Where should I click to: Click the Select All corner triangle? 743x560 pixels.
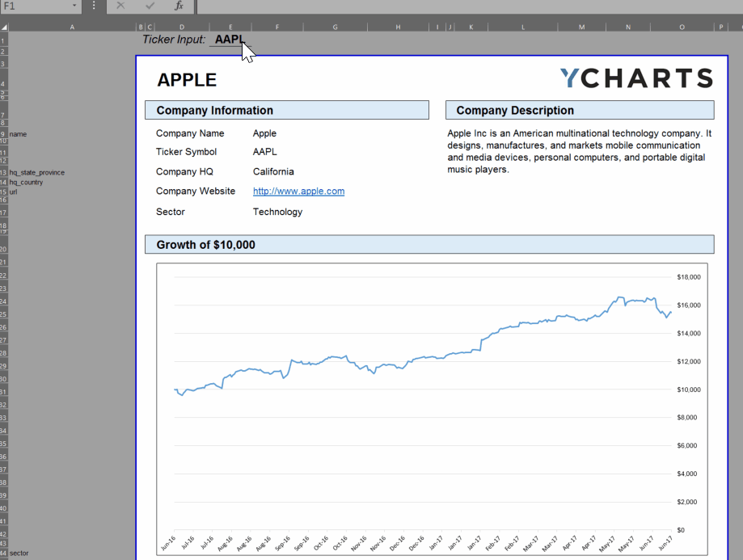click(x=4, y=27)
